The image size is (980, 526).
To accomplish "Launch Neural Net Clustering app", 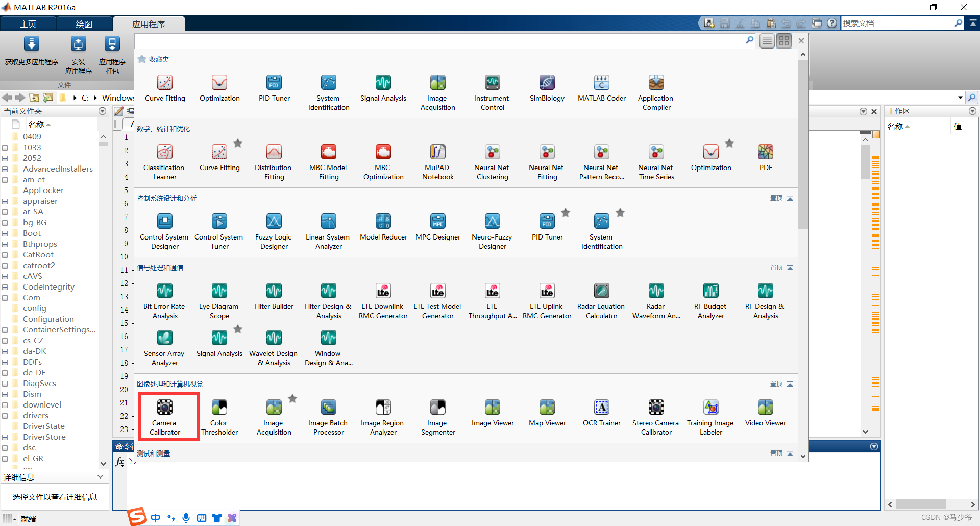I will tap(492, 162).
